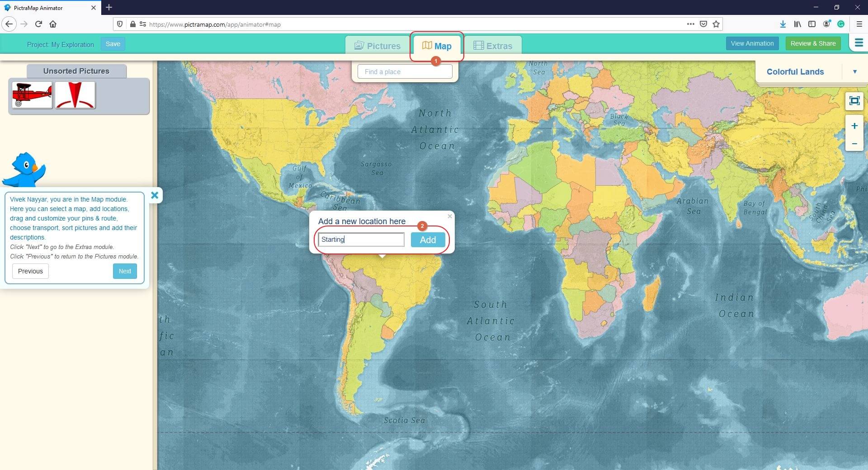Expand the Colorful Lands map style dropdown
Image resolution: width=868 pixels, height=470 pixels.
pyautogui.click(x=854, y=71)
